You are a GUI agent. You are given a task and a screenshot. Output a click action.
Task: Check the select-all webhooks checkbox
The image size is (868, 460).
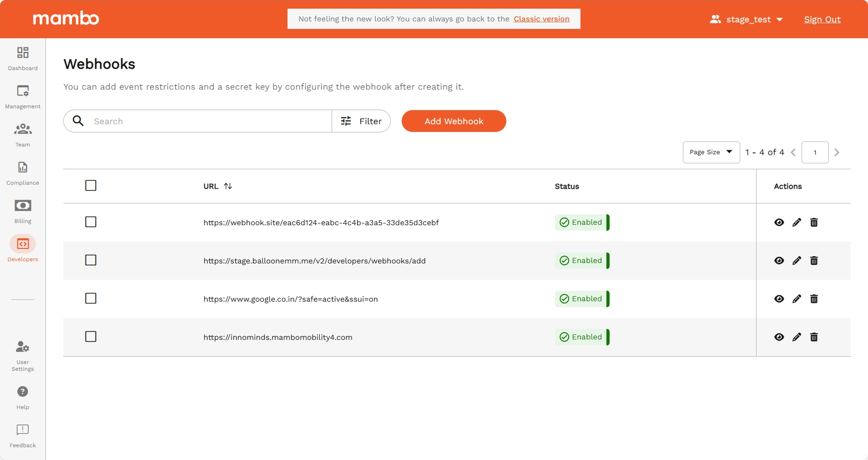[90, 185]
